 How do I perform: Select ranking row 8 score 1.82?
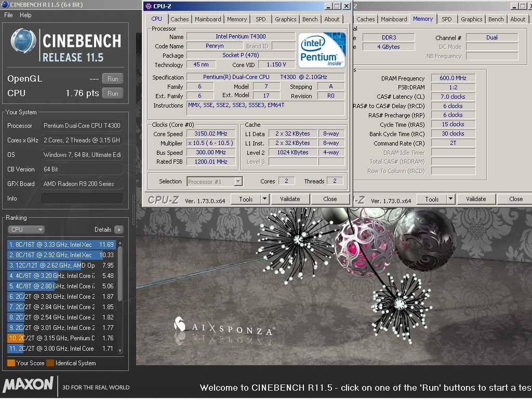[x=61, y=317]
